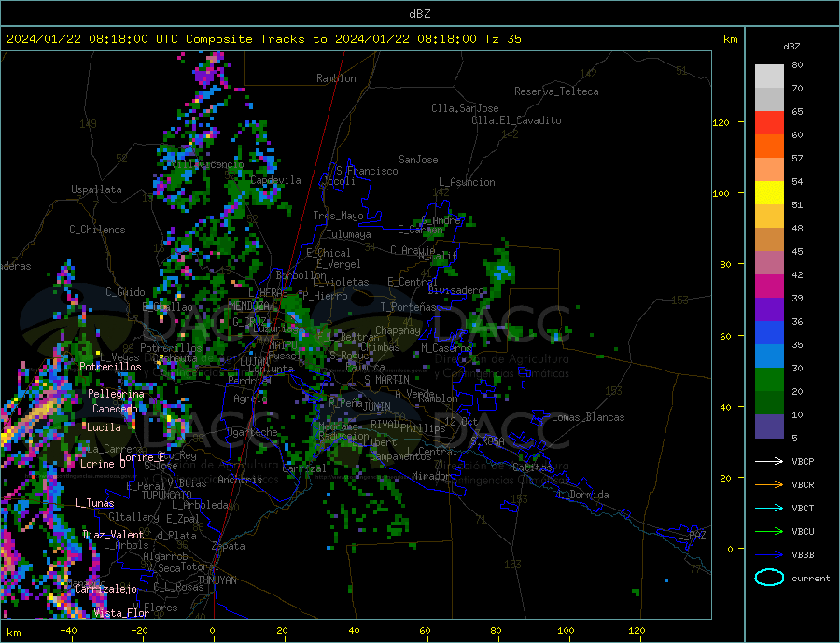840x643 pixels.
Task: Click the Cabecedo label
Action: pos(115,409)
